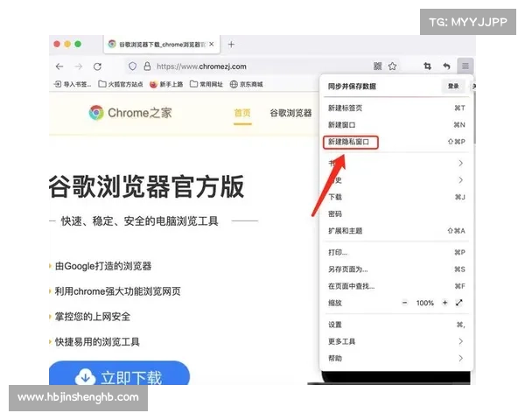
Task: Expand the 帮助 submenu
Action: pyautogui.click(x=394, y=358)
